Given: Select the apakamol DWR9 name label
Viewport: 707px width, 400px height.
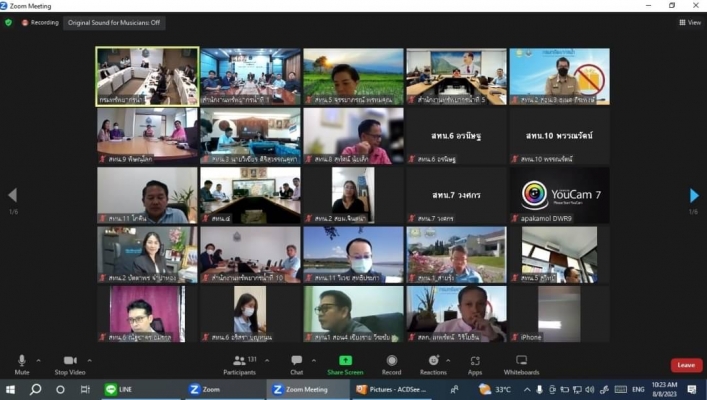Looking at the screenshot, I should point(546,218).
